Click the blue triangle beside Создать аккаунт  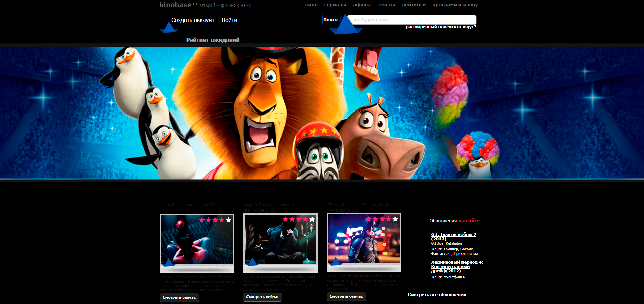[169, 27]
